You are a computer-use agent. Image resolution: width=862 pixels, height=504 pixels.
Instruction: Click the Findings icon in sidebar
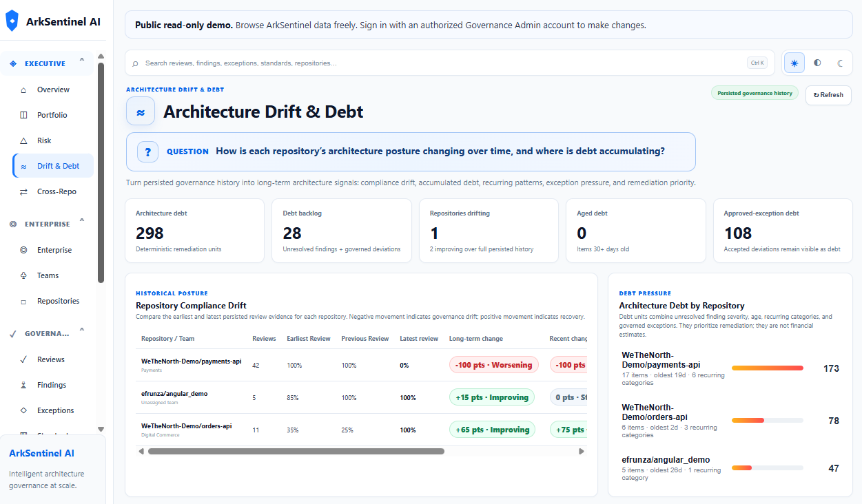point(23,385)
